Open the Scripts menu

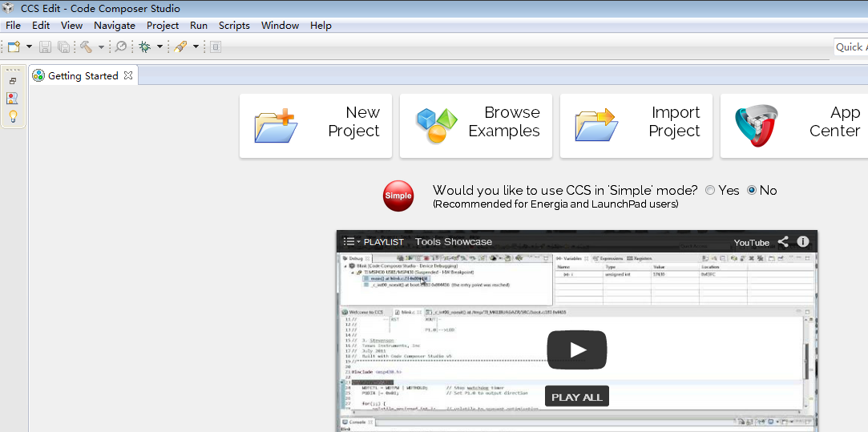[234, 26]
